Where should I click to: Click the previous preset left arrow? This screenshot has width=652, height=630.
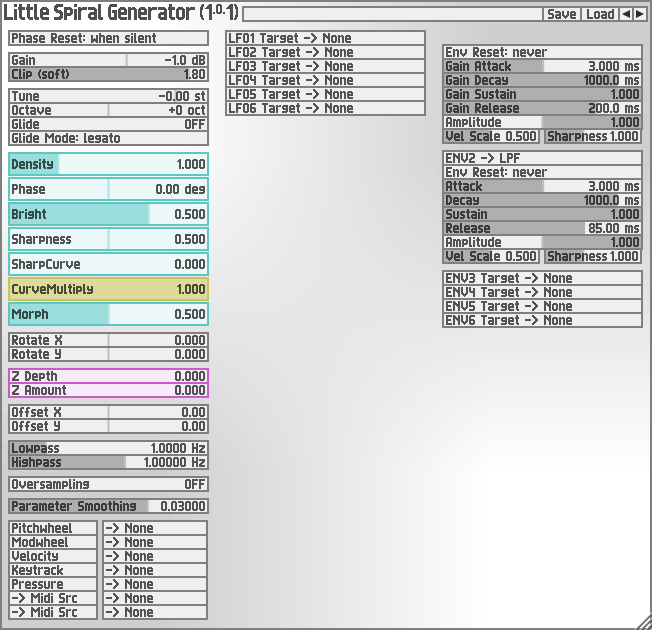pos(627,14)
